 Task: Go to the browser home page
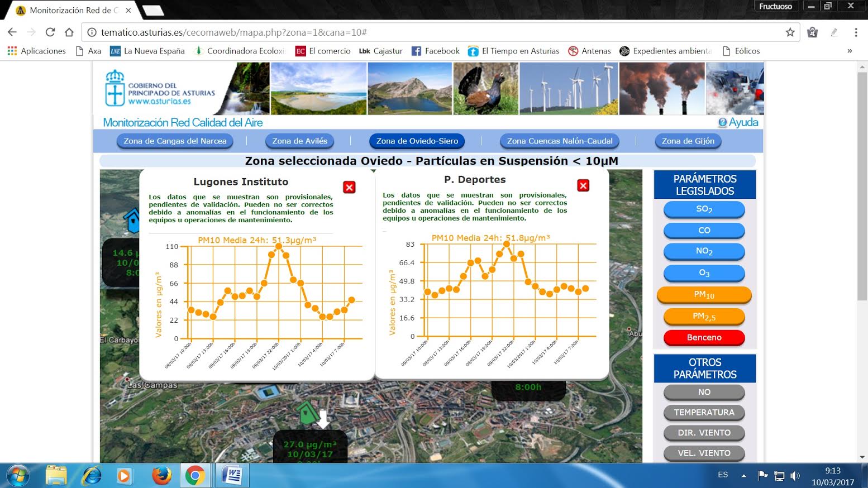(69, 32)
